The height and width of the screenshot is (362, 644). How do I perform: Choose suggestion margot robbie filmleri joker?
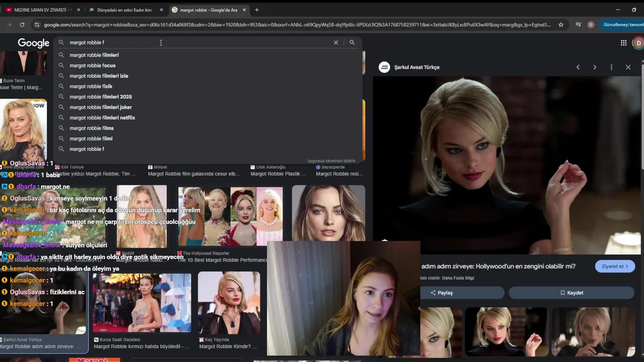point(101,107)
